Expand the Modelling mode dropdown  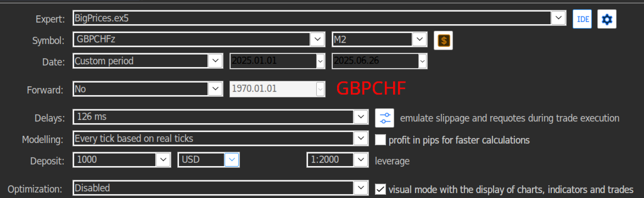[x=361, y=138]
